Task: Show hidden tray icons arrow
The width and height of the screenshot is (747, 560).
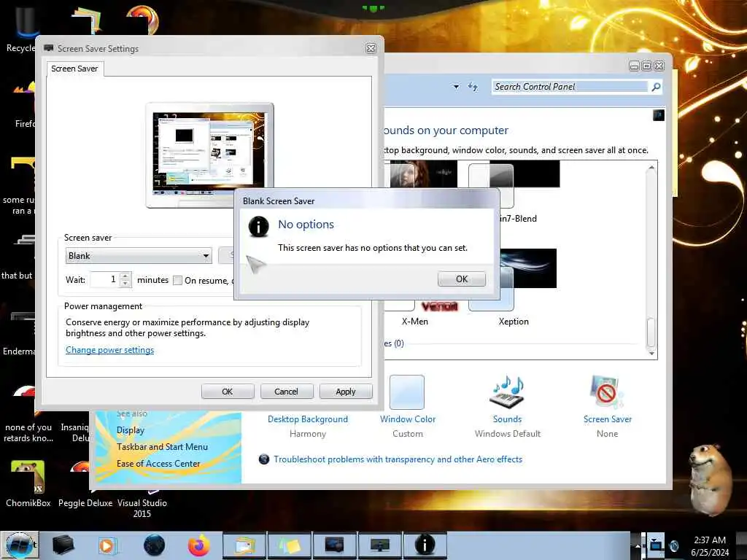Action: (638, 545)
